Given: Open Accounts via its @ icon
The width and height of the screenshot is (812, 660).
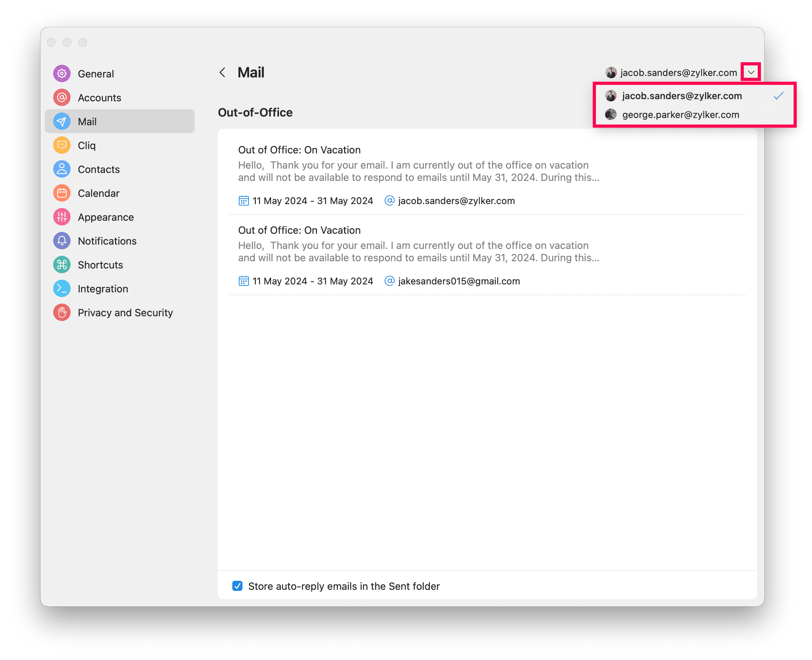Looking at the screenshot, I should pos(62,97).
